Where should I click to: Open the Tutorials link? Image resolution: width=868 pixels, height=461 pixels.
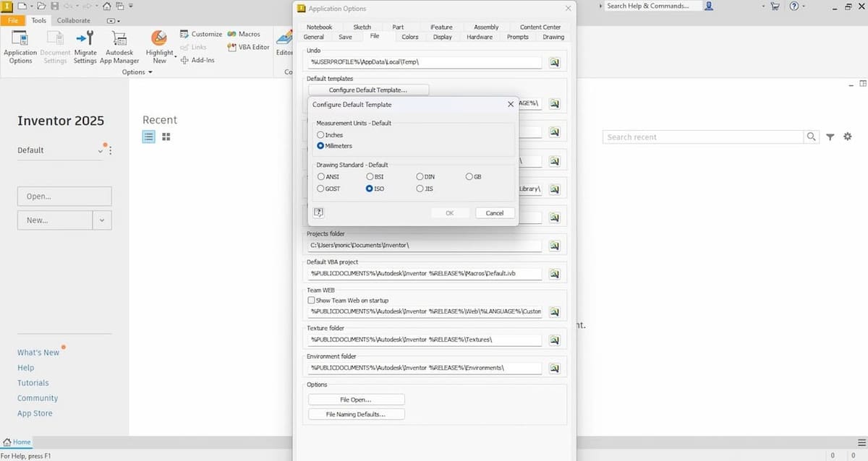[33, 383]
